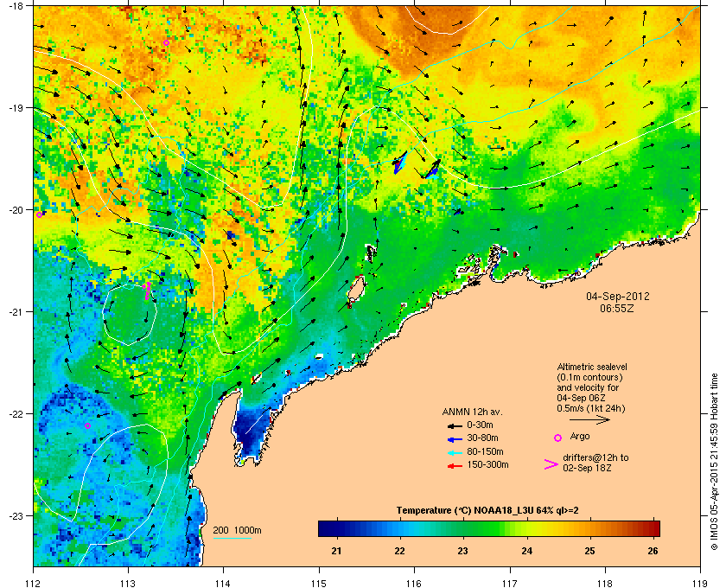Click longitude axis label '114'

[x=223, y=583]
